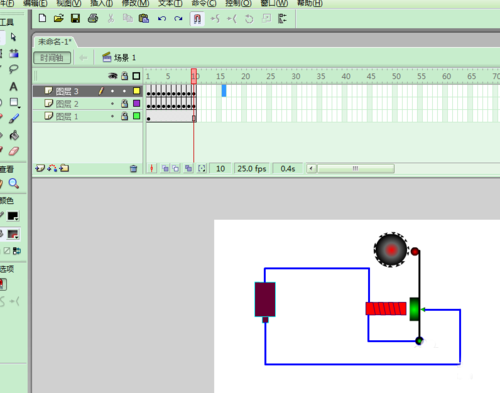Viewport: 500px width, 393px height.
Task: Unlock 图层 1 with its padlock icon
Action: coord(125,116)
